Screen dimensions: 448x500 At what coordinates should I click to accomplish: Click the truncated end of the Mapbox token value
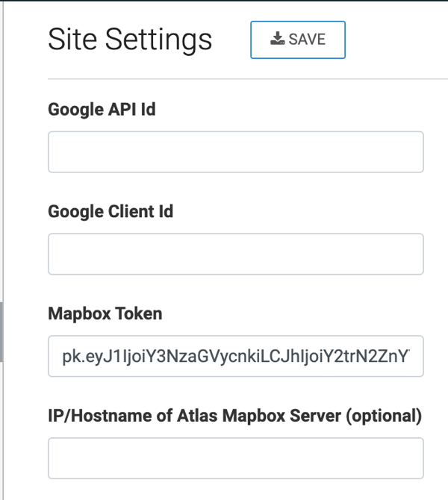pos(405,356)
